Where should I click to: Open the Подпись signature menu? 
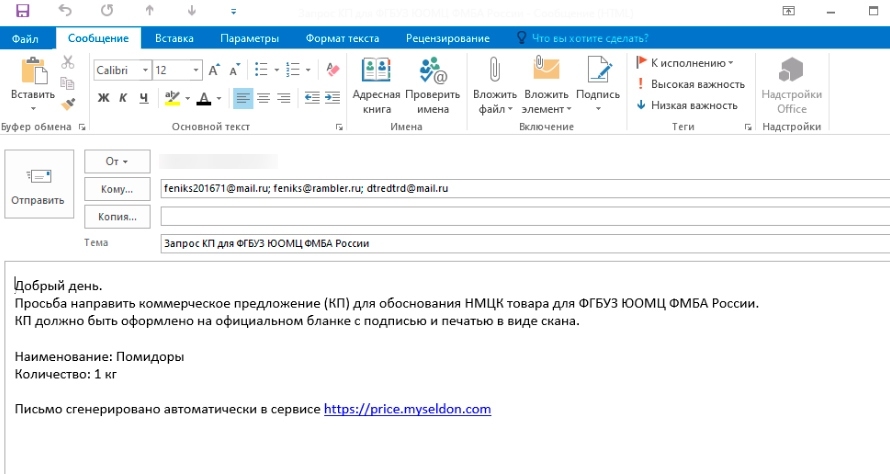pos(598,85)
